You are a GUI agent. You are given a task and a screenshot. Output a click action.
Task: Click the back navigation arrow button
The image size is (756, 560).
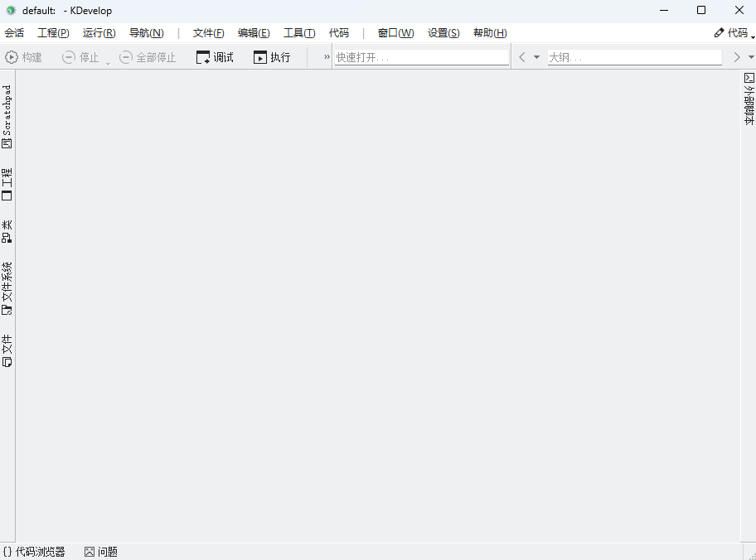click(x=521, y=56)
